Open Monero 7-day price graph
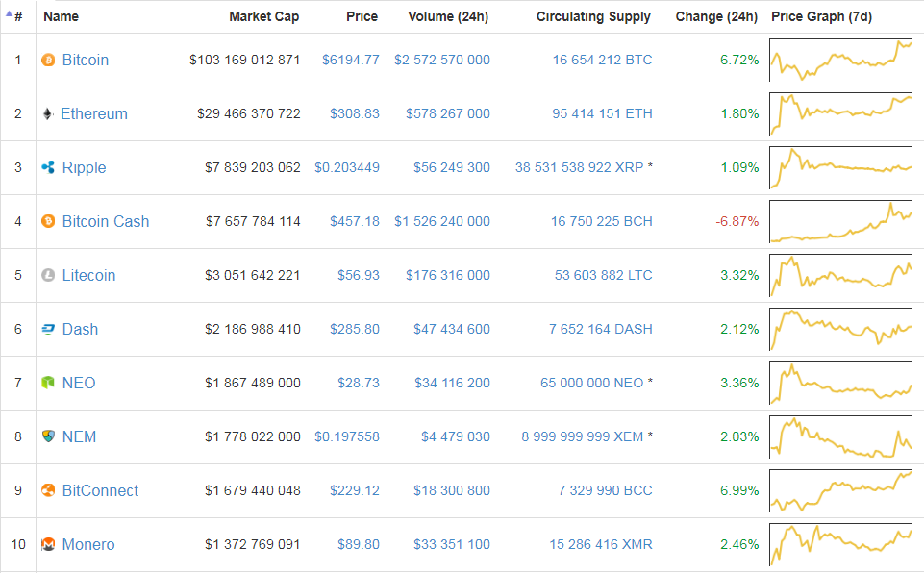 tap(841, 545)
